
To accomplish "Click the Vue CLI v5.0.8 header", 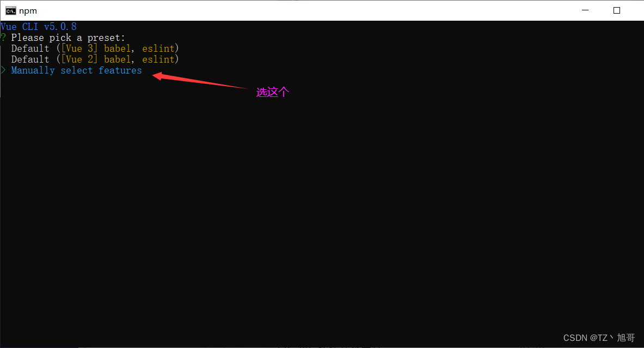I will [x=39, y=27].
